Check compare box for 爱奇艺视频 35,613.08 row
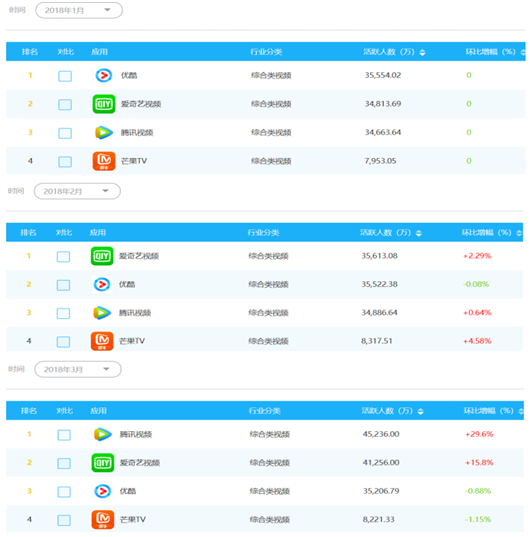Screen dimensions: 530x537 click(x=63, y=257)
